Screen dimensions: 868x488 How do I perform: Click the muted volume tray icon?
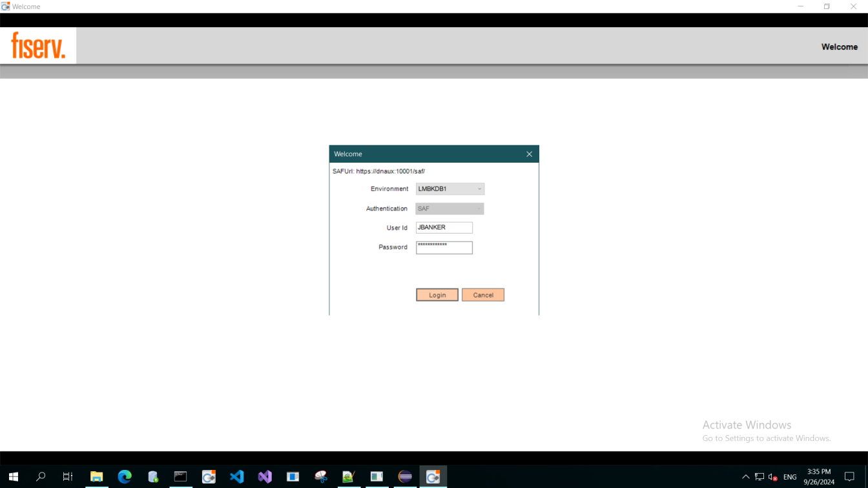[x=773, y=477]
